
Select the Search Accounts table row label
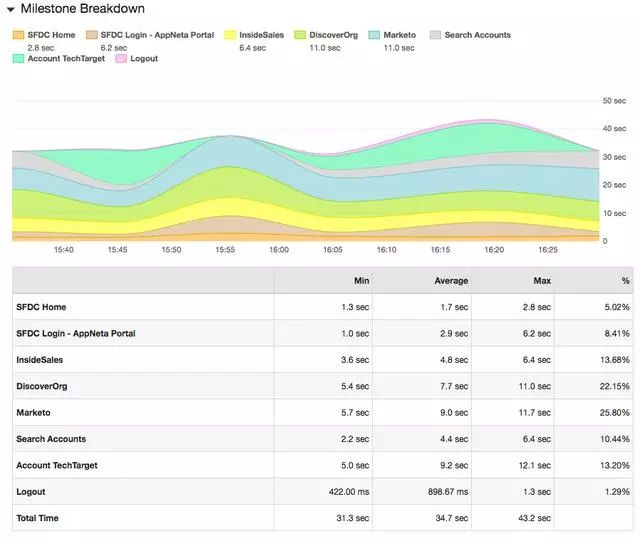51,439
